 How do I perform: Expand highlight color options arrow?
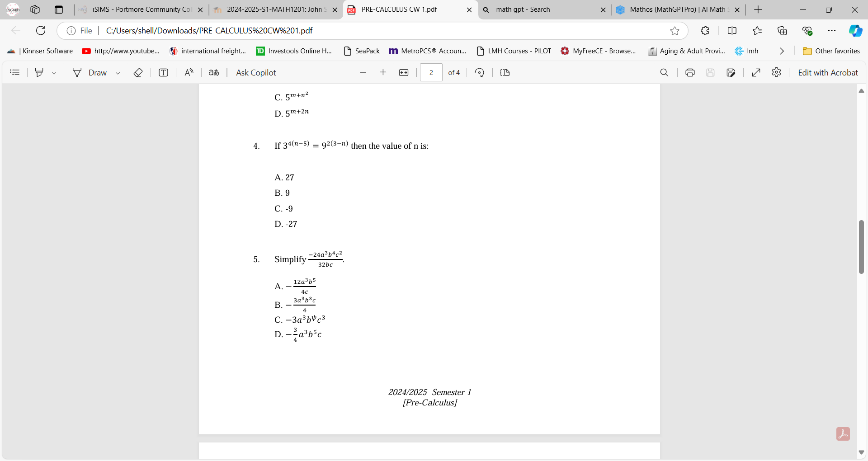(54, 73)
